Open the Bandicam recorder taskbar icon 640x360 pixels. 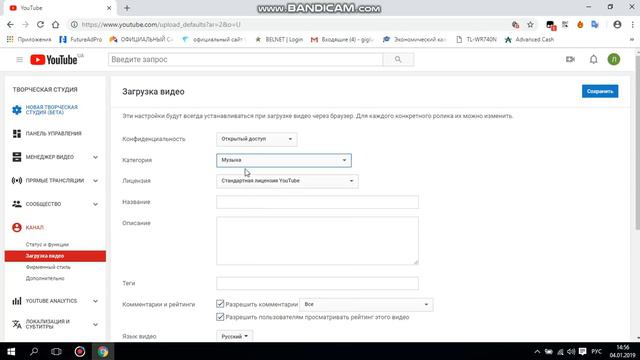(80, 351)
